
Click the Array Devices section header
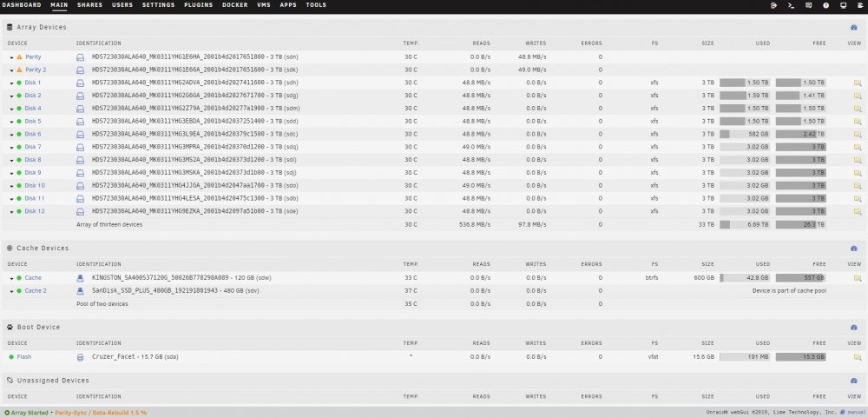42,27
